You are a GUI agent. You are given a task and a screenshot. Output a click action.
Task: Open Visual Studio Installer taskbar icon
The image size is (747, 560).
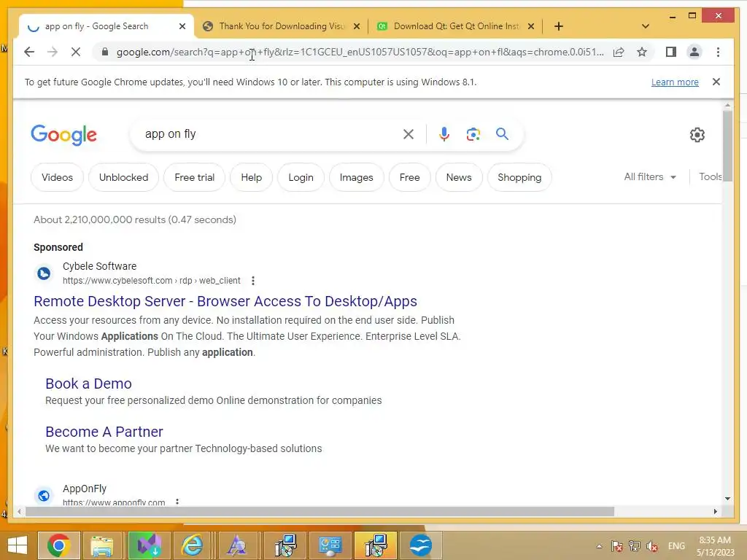point(148,545)
